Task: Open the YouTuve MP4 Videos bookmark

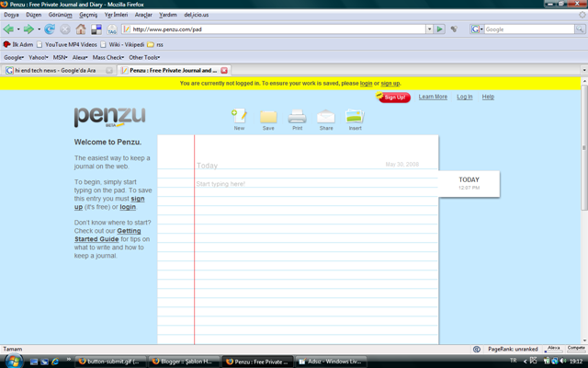Action: click(x=67, y=44)
